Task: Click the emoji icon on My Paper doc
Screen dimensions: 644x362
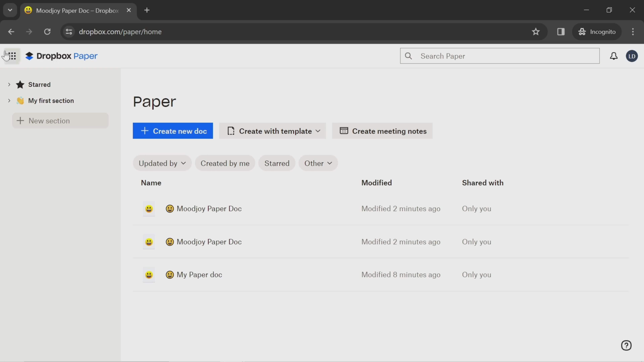Action: pyautogui.click(x=170, y=275)
